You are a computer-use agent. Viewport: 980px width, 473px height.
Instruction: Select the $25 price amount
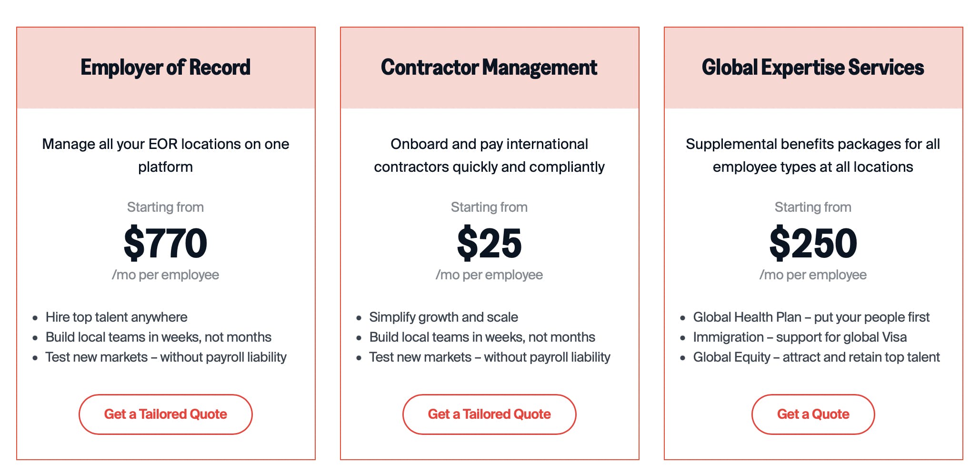(x=489, y=243)
